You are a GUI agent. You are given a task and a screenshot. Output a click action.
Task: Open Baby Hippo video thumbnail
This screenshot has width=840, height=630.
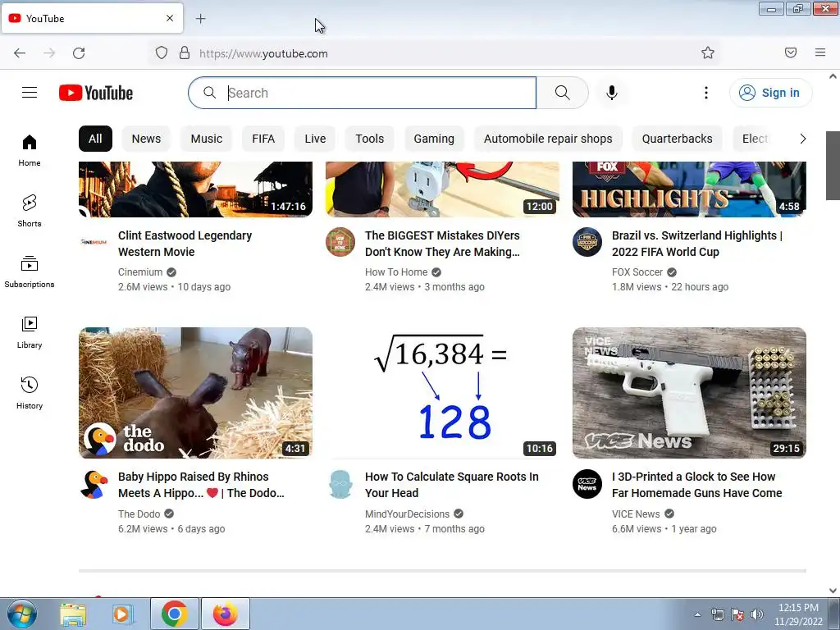tap(195, 393)
